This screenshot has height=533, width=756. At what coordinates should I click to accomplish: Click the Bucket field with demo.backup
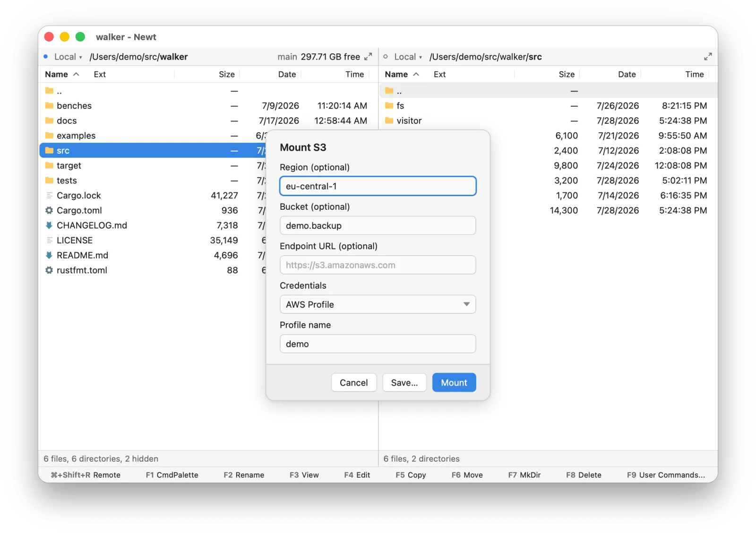coord(378,225)
